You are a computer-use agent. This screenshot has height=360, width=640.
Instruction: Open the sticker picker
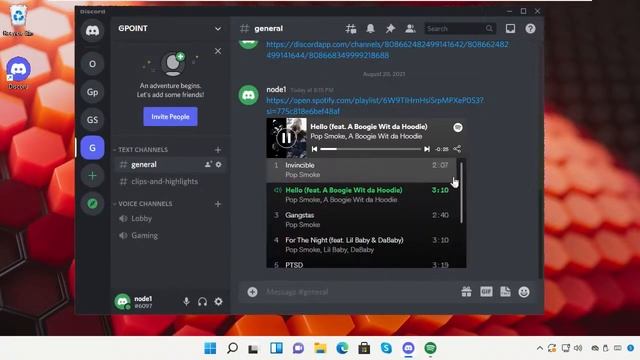click(x=505, y=292)
